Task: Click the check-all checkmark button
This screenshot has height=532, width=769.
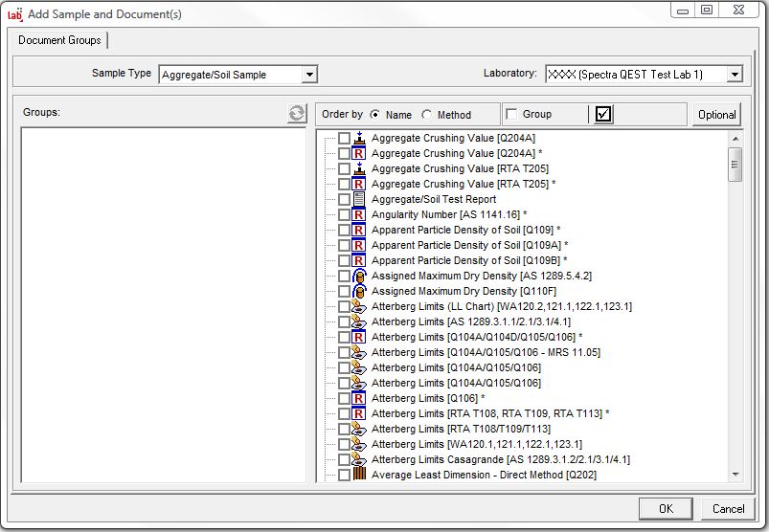Action: (x=603, y=114)
